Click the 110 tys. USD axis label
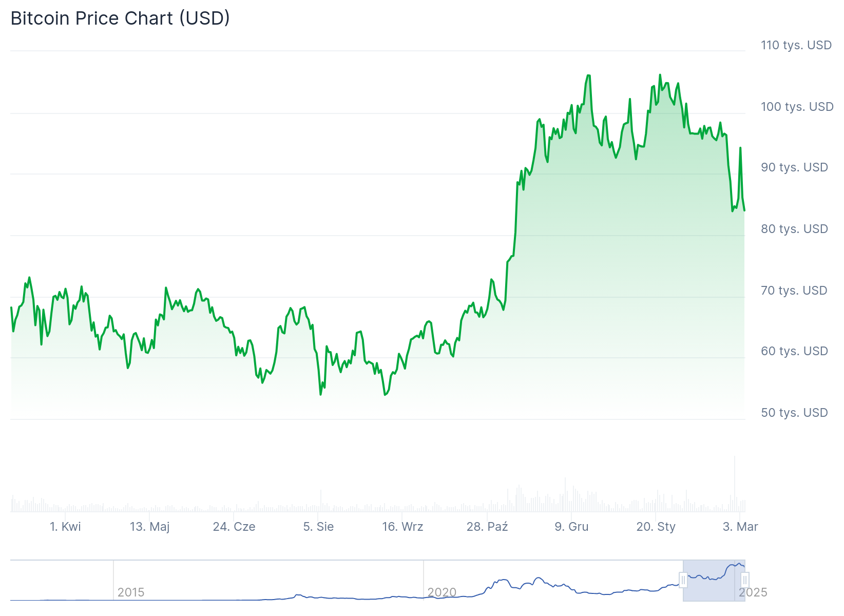This screenshot has width=844, height=616. [796, 45]
